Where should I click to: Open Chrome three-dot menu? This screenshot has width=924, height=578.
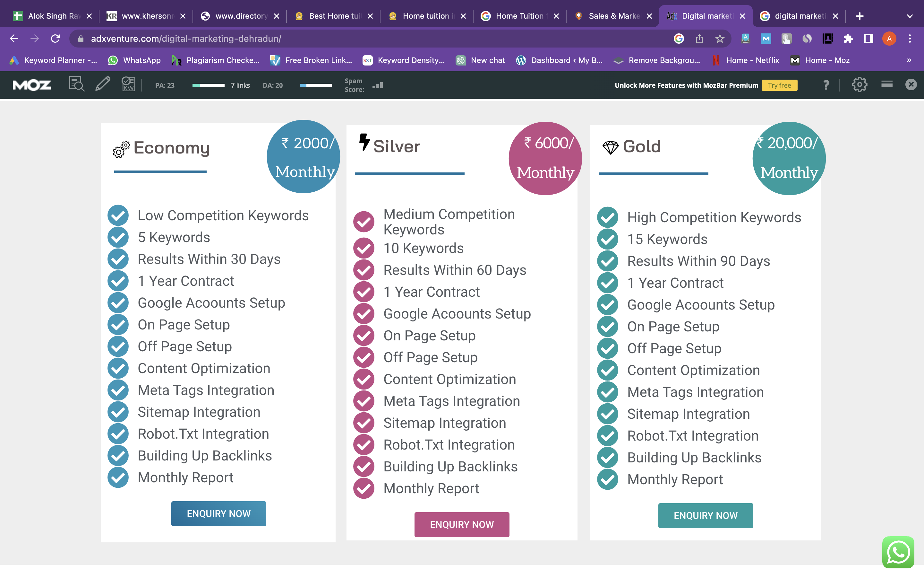tap(910, 39)
